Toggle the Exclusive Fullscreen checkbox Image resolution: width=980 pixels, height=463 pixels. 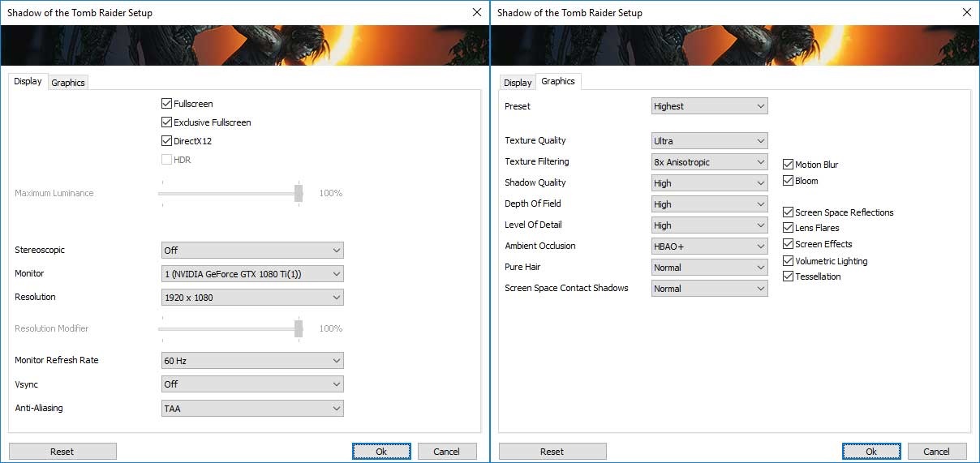(x=167, y=122)
